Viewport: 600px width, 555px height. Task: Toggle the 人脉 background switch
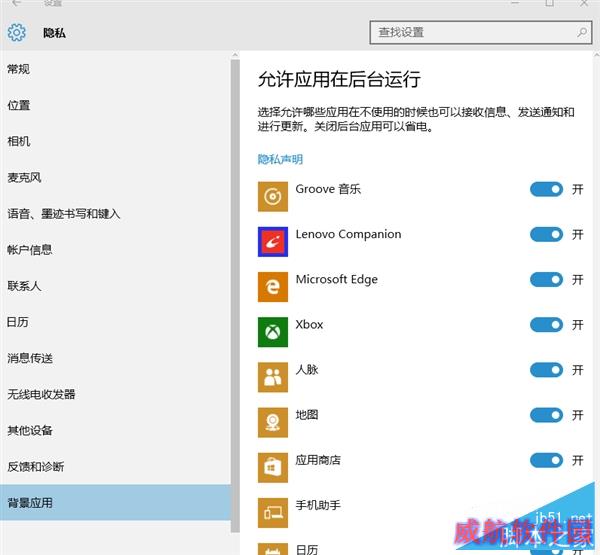point(546,370)
